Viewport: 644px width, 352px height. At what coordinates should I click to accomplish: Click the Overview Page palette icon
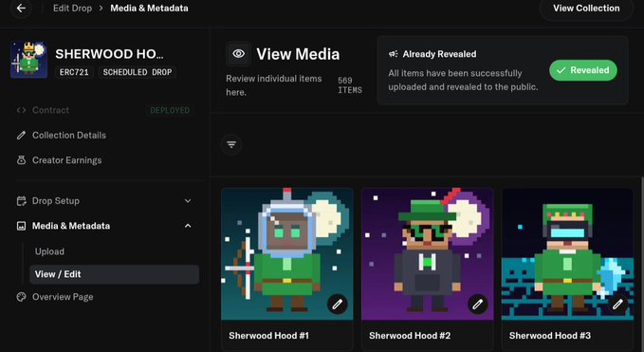tap(22, 297)
